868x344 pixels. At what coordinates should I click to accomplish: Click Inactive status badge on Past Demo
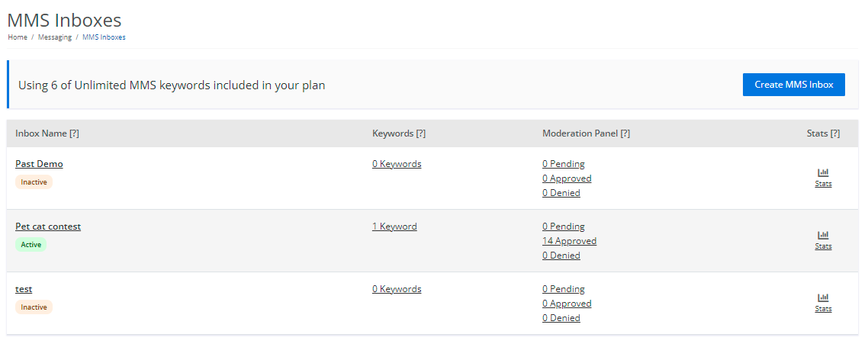click(x=34, y=182)
